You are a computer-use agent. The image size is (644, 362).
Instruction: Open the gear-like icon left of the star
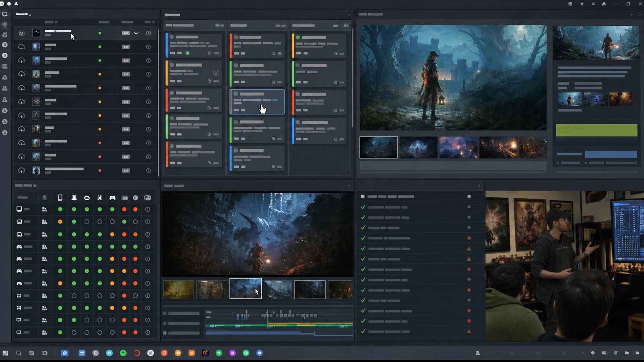pos(570,4)
